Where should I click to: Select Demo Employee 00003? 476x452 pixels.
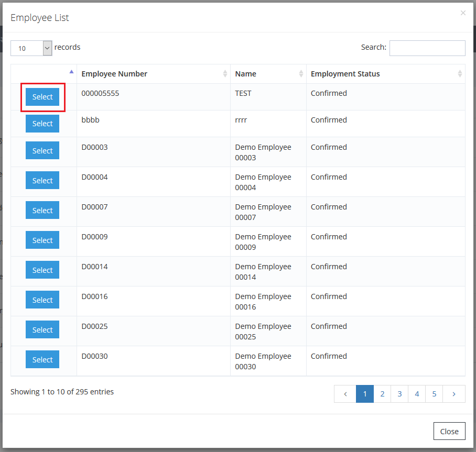pos(42,151)
